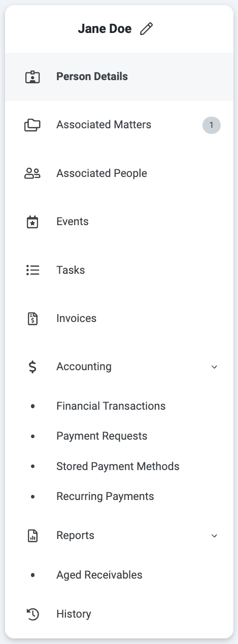Click the Tasks list icon
The height and width of the screenshot is (644, 238).
tap(32, 270)
